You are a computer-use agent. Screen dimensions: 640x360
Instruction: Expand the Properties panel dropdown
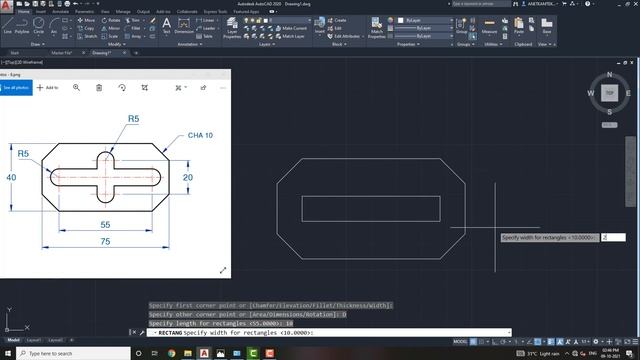[409, 44]
